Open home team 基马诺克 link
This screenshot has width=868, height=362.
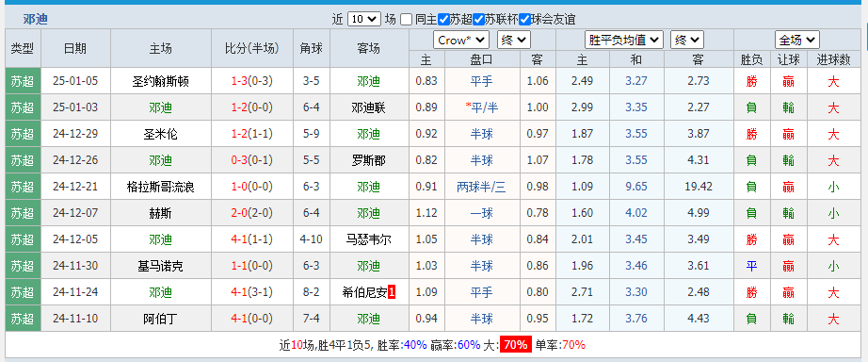161,266
